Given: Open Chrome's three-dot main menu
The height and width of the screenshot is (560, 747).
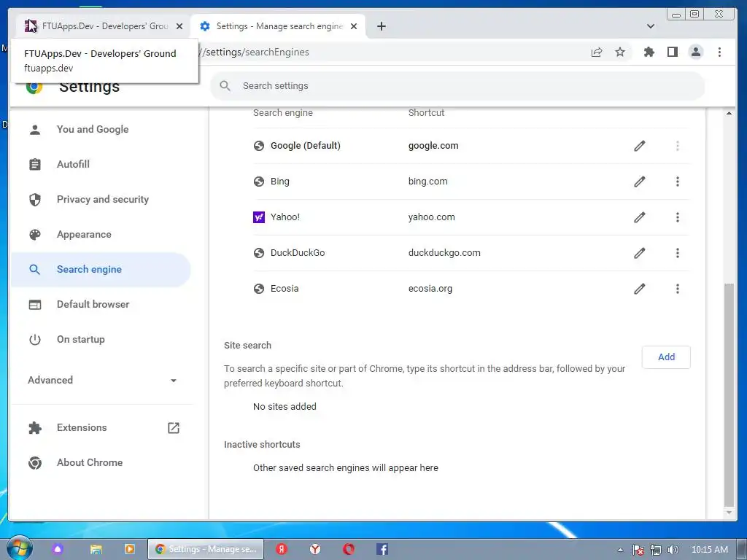Looking at the screenshot, I should [719, 52].
